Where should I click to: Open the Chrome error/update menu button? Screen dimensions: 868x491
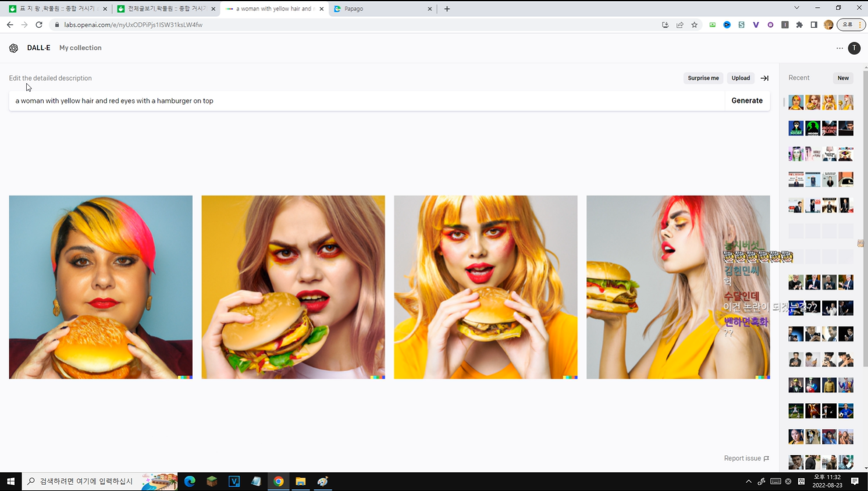click(851, 25)
